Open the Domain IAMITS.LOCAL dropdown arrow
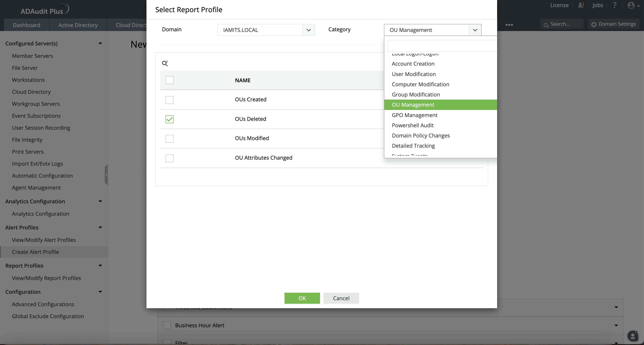 tap(308, 30)
